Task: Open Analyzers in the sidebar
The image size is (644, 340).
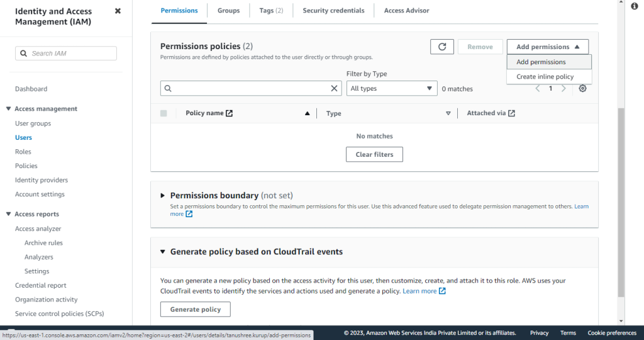Action: tap(38, 257)
